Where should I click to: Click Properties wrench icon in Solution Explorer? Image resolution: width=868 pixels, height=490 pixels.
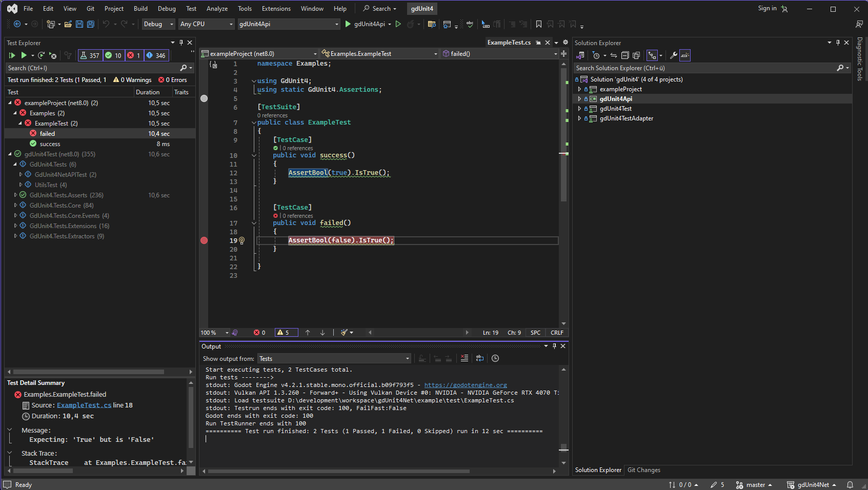tap(674, 55)
